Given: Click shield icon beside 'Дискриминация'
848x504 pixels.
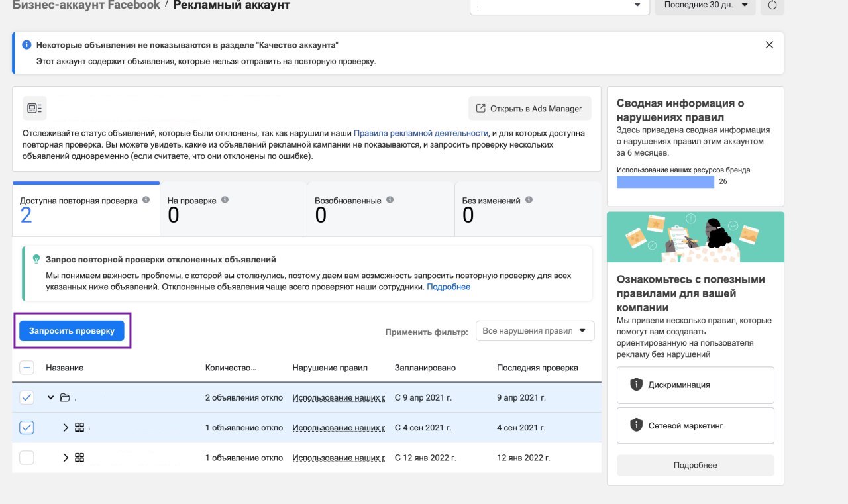Looking at the screenshot, I should (636, 384).
